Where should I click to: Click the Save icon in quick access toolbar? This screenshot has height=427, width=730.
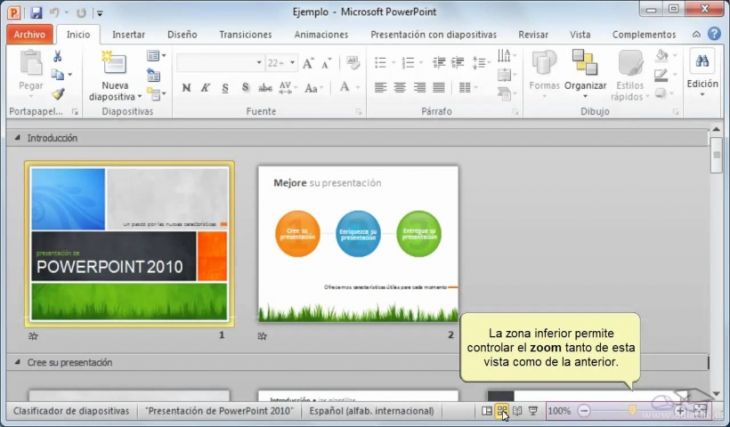36,13
